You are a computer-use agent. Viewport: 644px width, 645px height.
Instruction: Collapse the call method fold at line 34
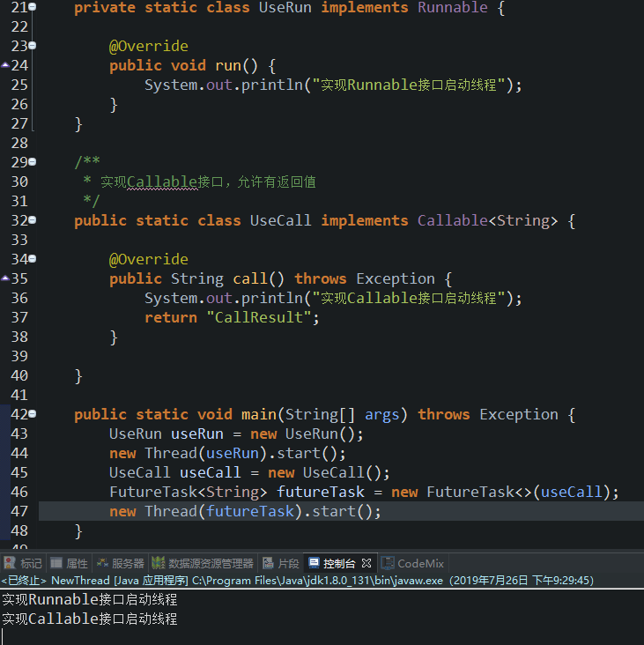click(33, 259)
